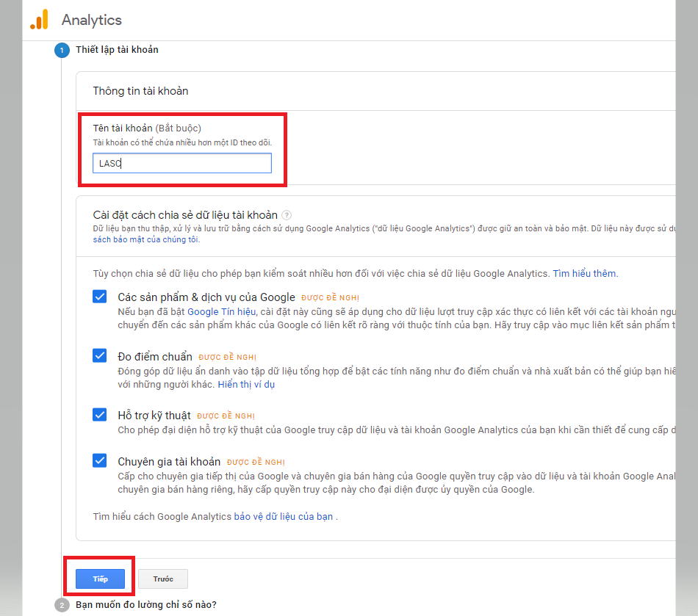Click the 'Trước' button
The width and height of the screenshot is (698, 616).
pyautogui.click(x=162, y=579)
